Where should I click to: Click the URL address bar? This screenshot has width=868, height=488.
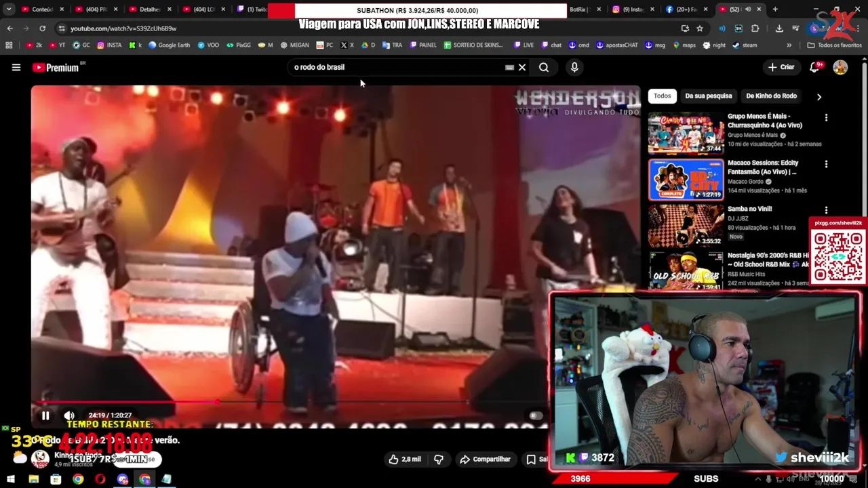(x=366, y=28)
